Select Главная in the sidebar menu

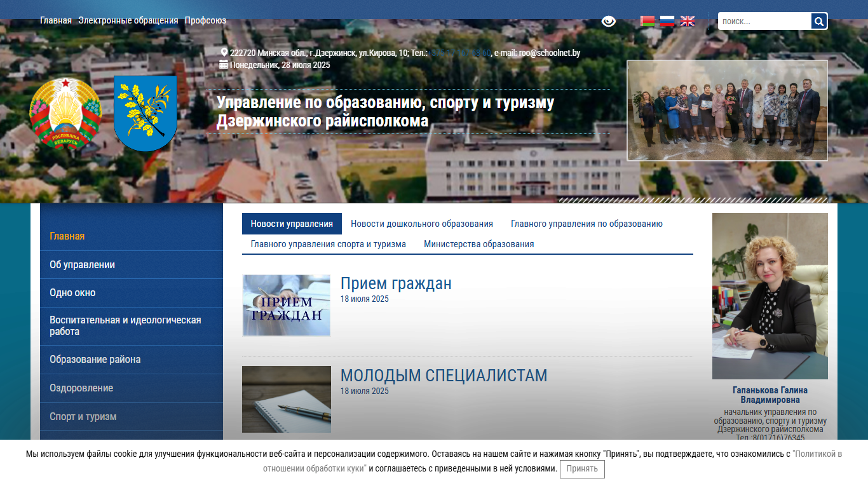[x=132, y=236]
